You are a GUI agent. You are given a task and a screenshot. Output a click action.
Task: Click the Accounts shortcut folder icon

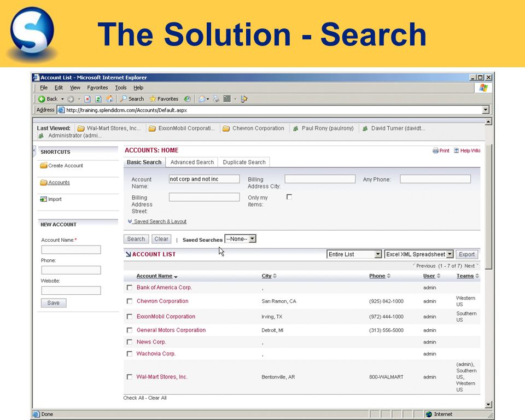pyautogui.click(x=44, y=182)
